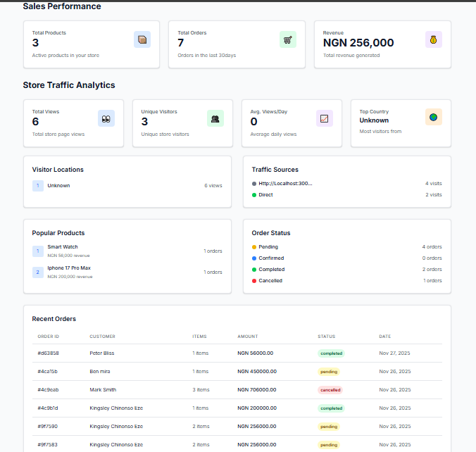Click the ORDER ID column header
Screen dimensions: 476x452
(49, 337)
